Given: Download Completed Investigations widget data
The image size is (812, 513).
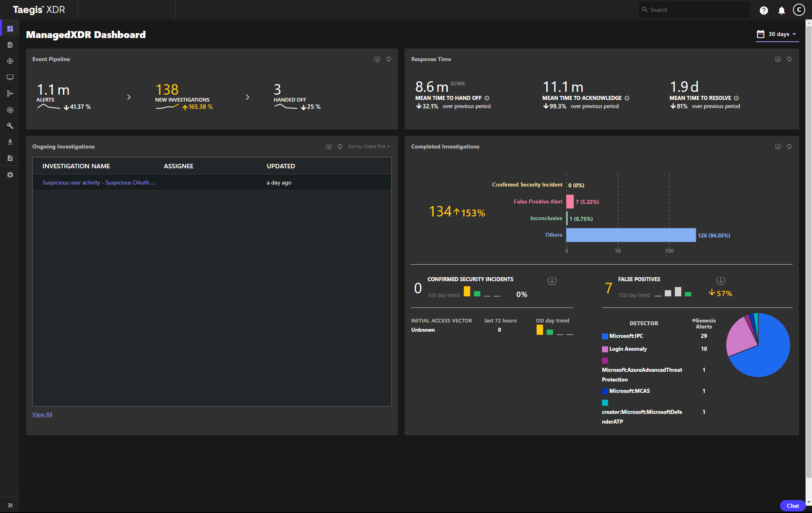Looking at the screenshot, I should click(778, 146).
